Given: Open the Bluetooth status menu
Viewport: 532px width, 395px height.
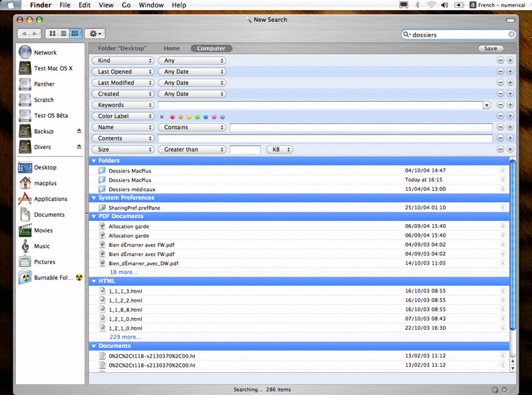Looking at the screenshot, I should pos(418,5).
